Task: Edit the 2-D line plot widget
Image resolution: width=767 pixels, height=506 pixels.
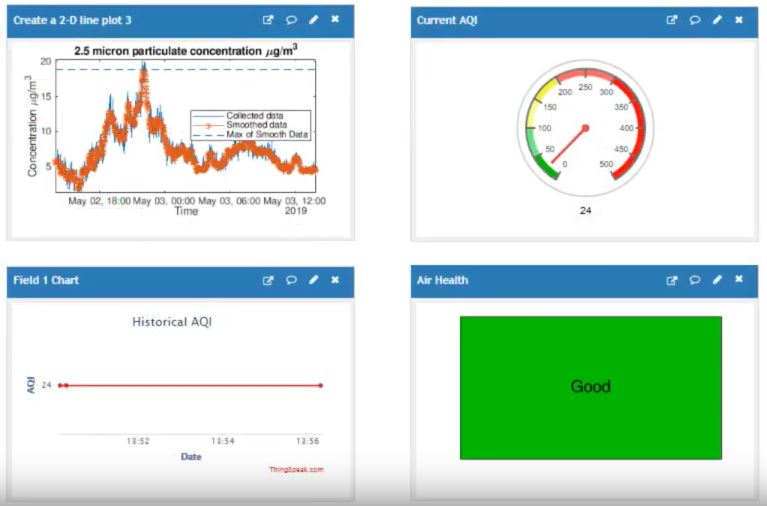Action: point(313,19)
